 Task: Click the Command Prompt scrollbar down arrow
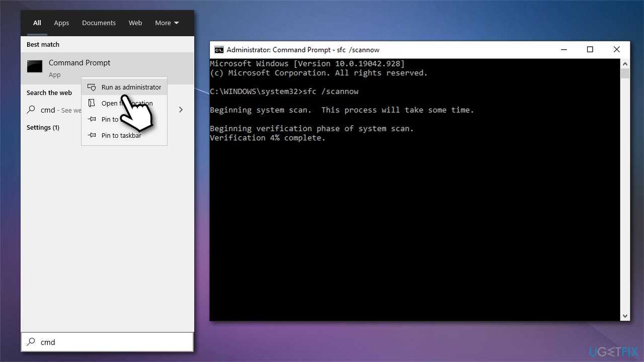(x=625, y=316)
